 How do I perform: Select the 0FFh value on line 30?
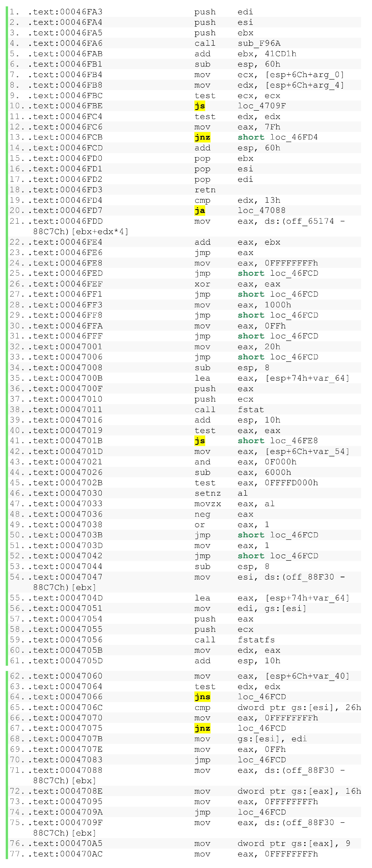275,326
